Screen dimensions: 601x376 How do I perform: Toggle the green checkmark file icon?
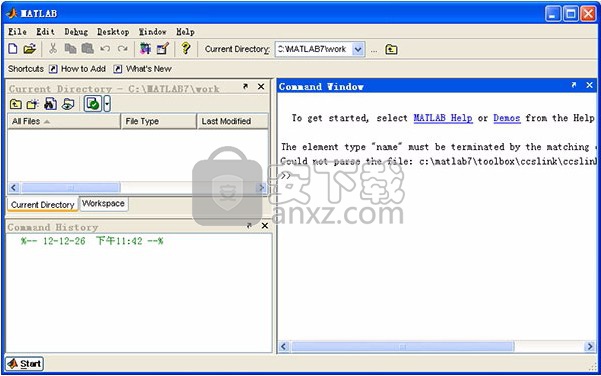click(x=92, y=104)
